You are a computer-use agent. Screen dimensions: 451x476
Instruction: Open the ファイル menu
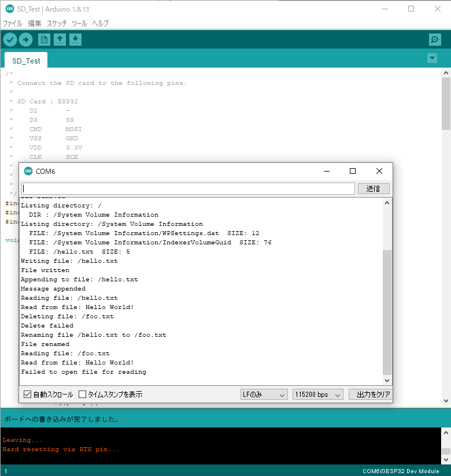[x=13, y=23]
